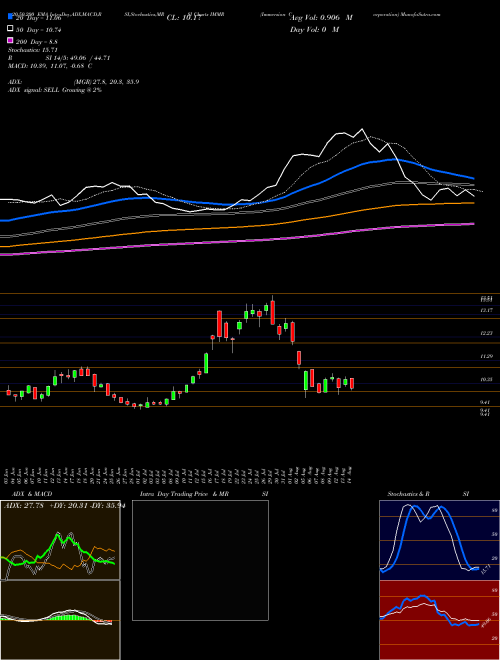Click the blue 20 Day legend swatch

(11, 17)
